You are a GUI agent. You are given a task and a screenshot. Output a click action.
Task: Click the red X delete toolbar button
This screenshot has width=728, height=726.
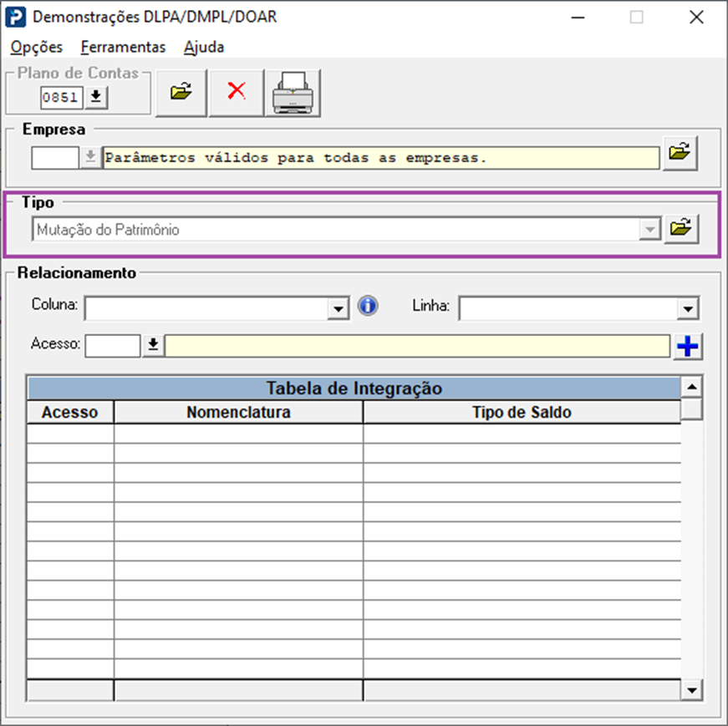pos(237,93)
